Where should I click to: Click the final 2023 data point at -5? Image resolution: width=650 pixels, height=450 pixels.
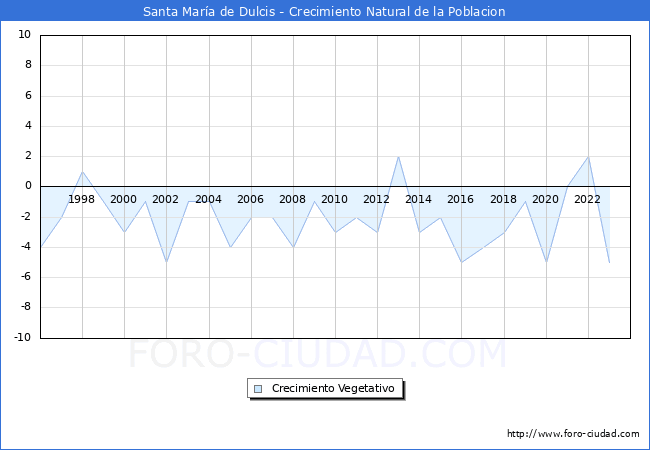coord(609,262)
